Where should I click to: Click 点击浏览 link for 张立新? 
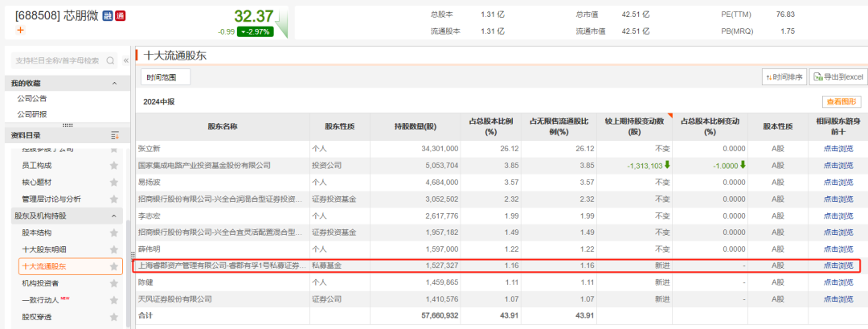(838, 149)
